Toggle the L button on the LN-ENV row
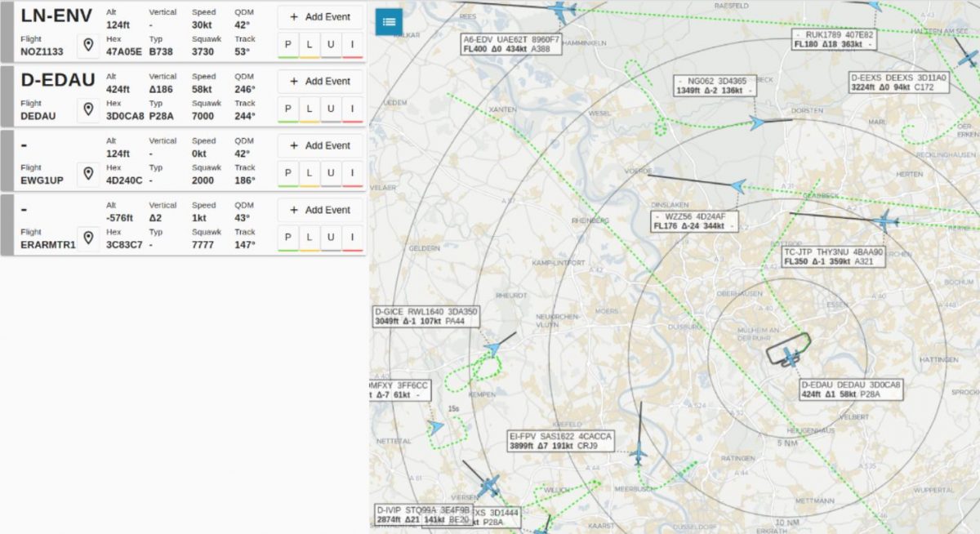The width and height of the screenshot is (980, 534). (310, 45)
